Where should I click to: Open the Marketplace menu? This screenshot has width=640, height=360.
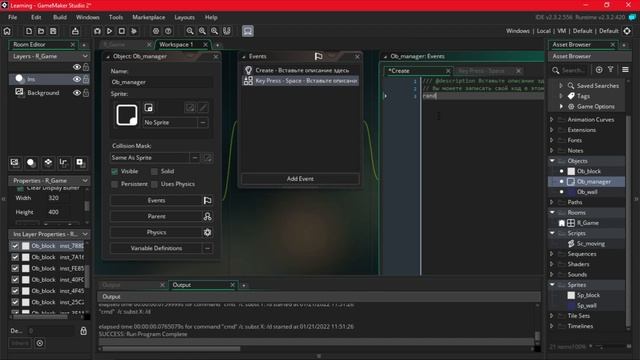point(149,17)
